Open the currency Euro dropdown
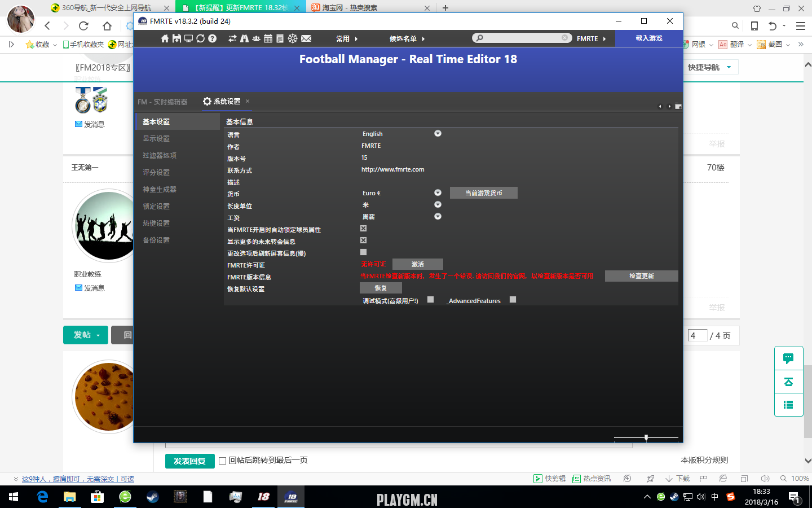This screenshot has width=812, height=508. tap(438, 193)
